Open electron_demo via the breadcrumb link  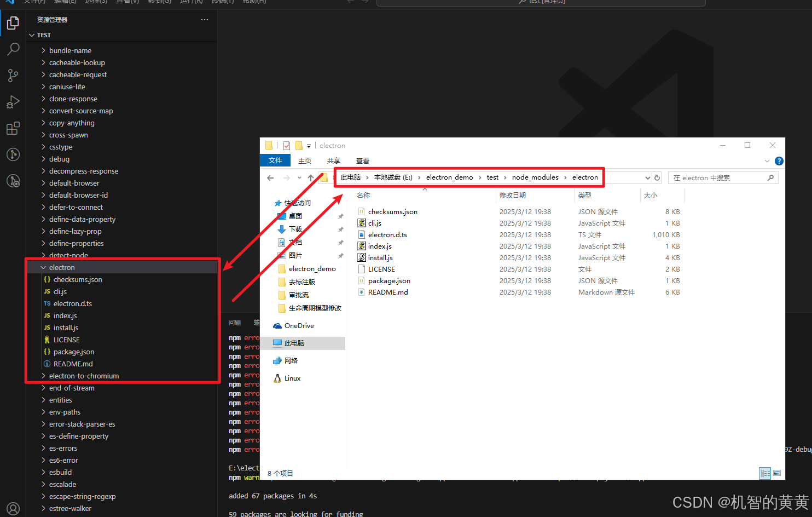[x=449, y=177]
